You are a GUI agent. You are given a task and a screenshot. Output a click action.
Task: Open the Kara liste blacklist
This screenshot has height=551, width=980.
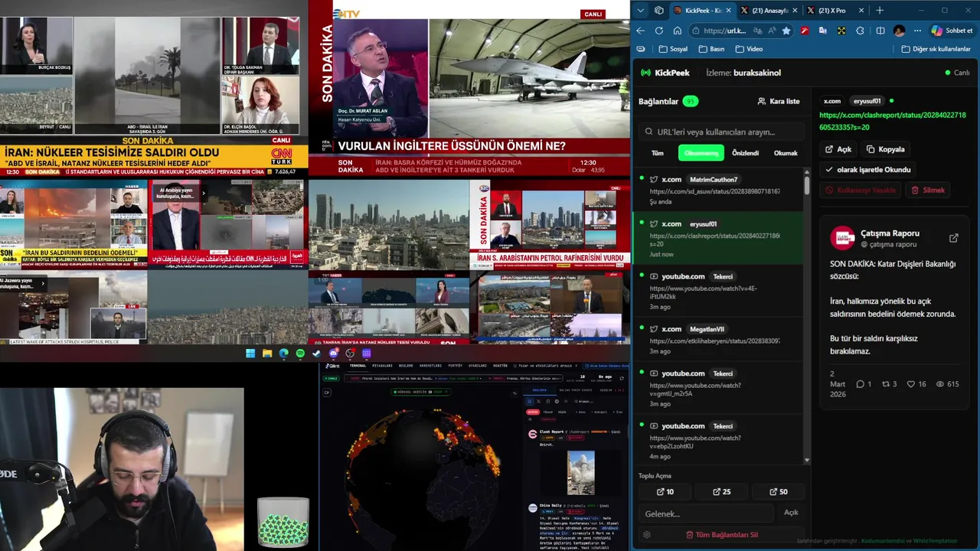[778, 101]
